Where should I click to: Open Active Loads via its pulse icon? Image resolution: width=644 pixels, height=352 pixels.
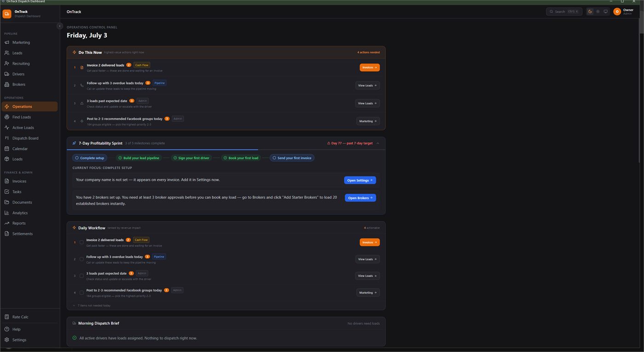click(x=7, y=128)
